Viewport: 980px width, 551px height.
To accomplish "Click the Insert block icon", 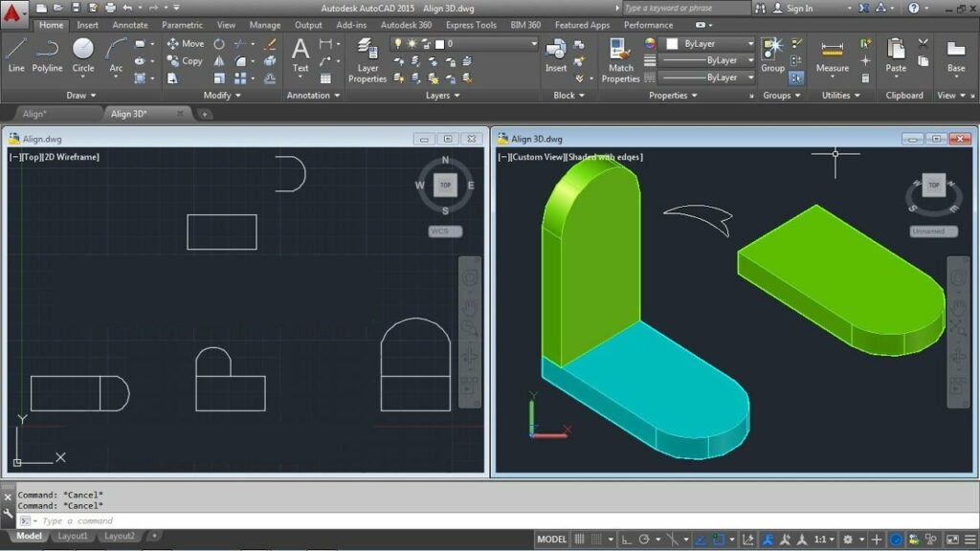I will pyautogui.click(x=556, y=54).
